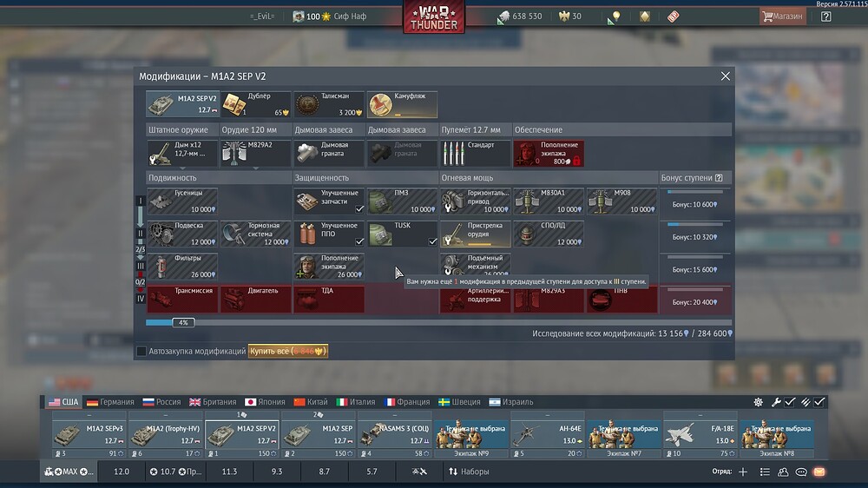Viewport: 868px width, 488px height.
Task: Switch to Швеция nation tab
Action: tap(459, 402)
